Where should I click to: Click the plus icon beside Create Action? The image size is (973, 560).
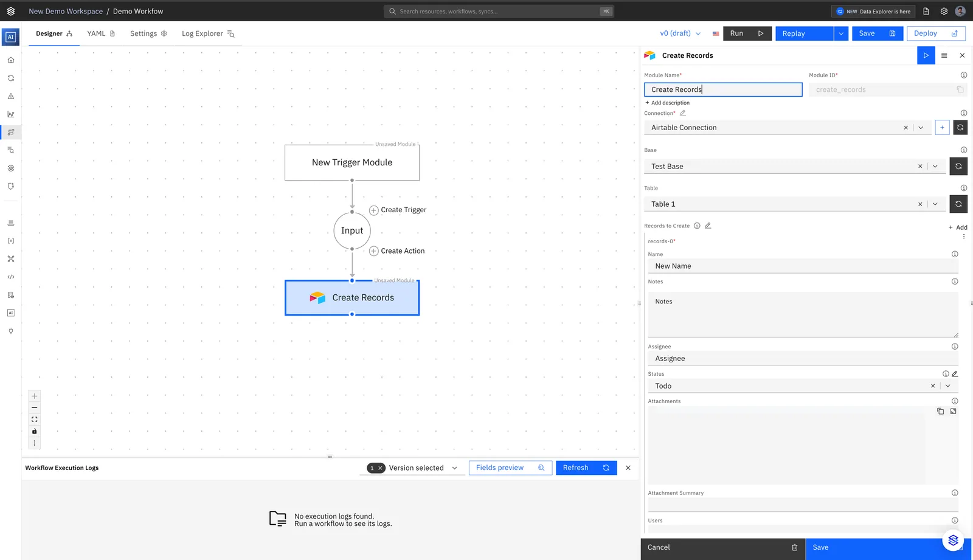pos(374,251)
